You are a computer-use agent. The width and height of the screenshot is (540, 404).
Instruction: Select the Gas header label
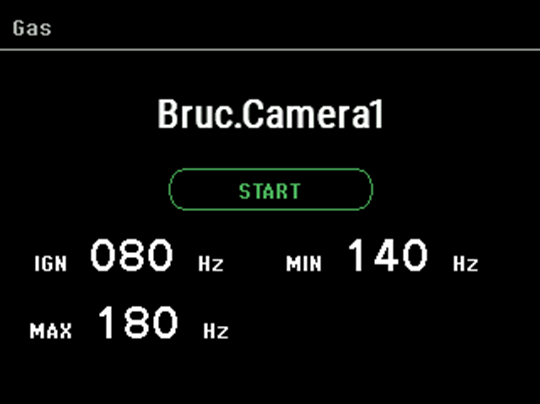[32, 28]
